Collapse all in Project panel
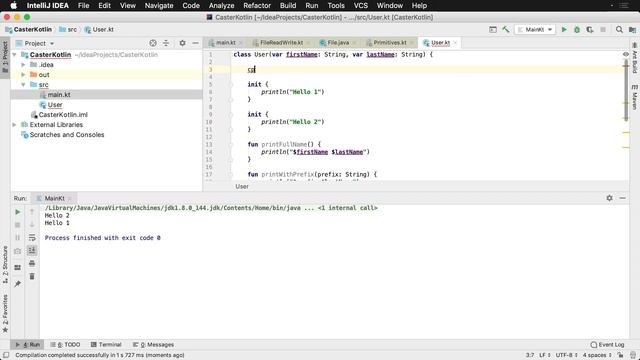This screenshot has height=360, width=640. tap(166, 43)
